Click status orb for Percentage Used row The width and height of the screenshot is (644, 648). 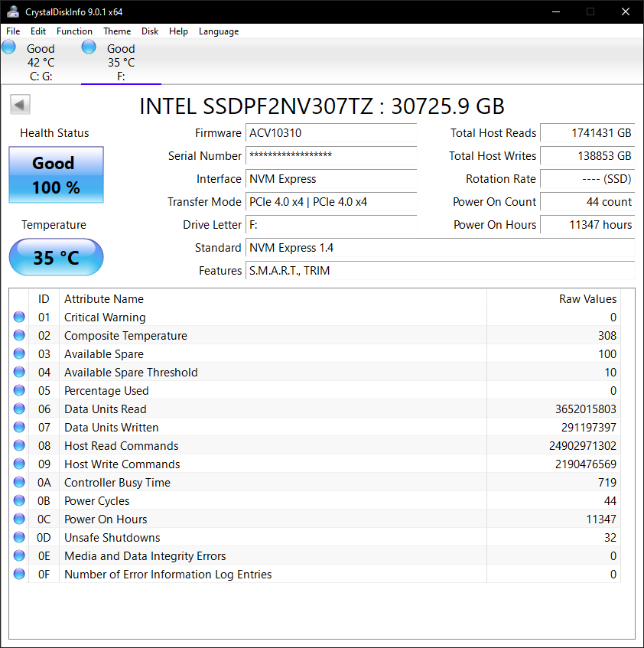pos(19,390)
